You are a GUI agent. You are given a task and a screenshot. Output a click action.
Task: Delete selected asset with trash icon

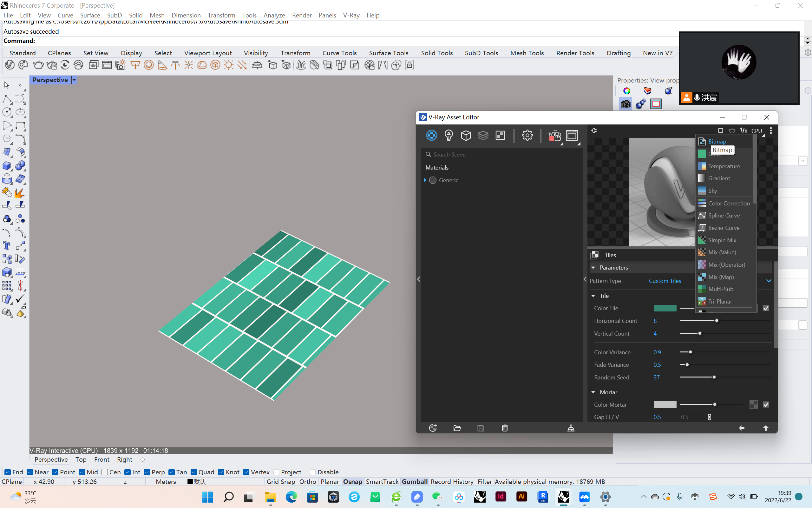505,428
